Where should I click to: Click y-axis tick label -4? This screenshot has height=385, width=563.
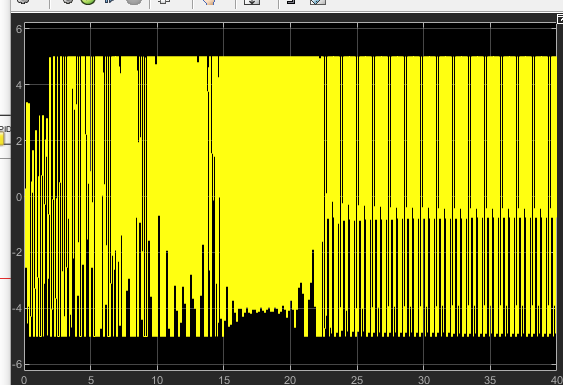tap(17, 309)
